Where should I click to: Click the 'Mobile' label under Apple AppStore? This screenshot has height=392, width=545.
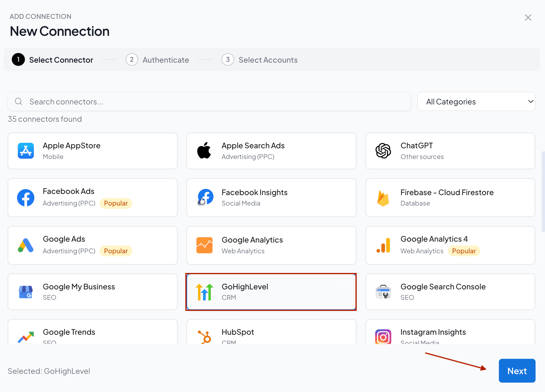pos(53,157)
